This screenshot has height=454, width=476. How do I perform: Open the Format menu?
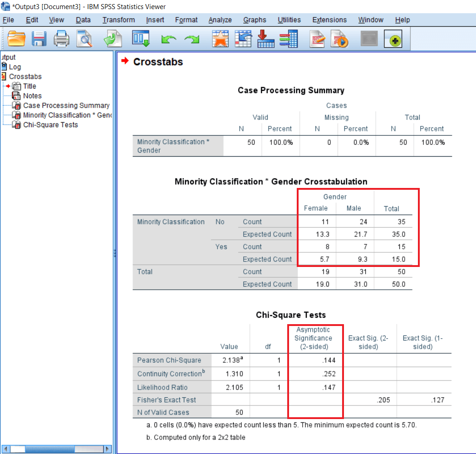pos(186,20)
